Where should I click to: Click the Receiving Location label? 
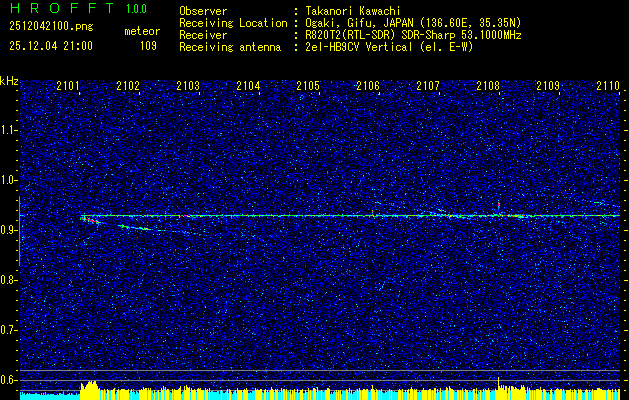pyautogui.click(x=233, y=23)
